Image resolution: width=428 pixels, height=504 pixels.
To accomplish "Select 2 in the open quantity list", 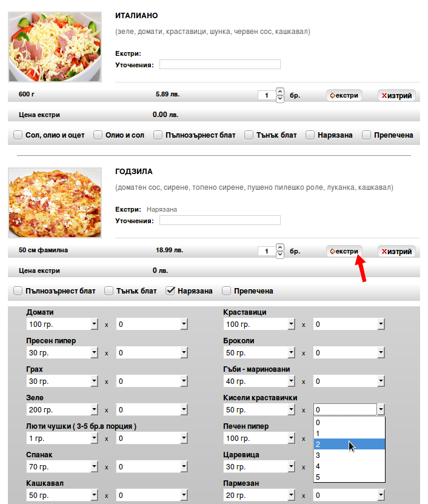I will coord(349,445).
